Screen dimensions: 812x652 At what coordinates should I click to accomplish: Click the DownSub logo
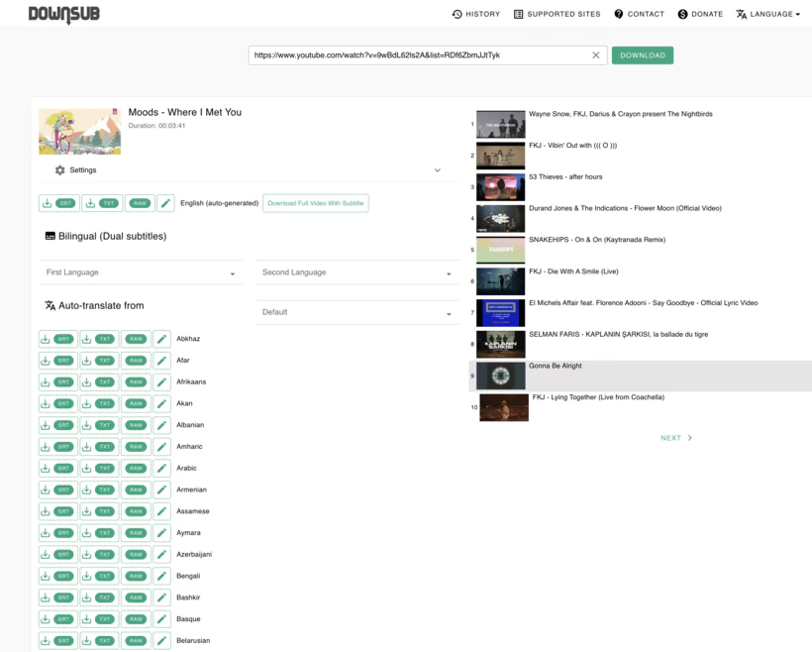63,14
